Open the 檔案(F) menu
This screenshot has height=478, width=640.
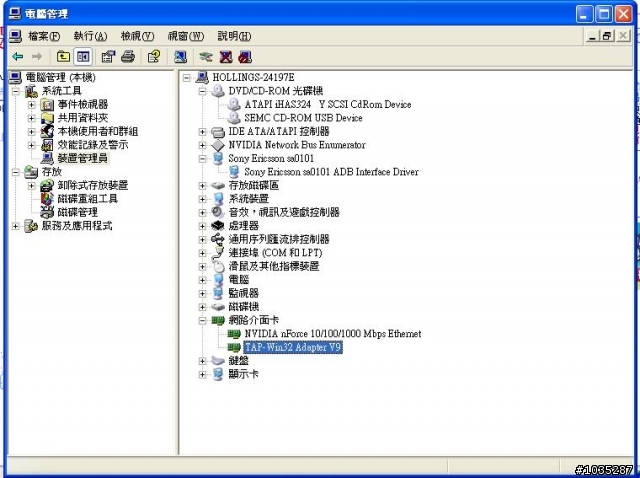click(44, 36)
